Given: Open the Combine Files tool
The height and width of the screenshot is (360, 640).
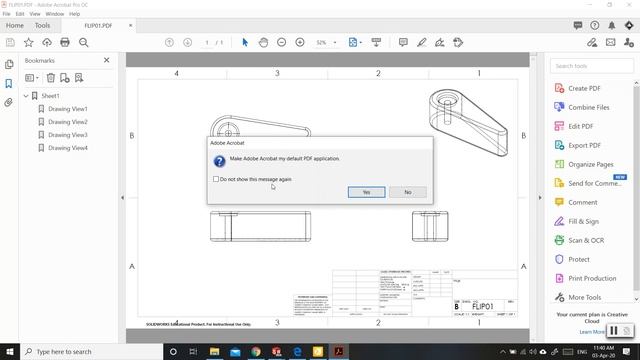Looking at the screenshot, I should point(589,107).
